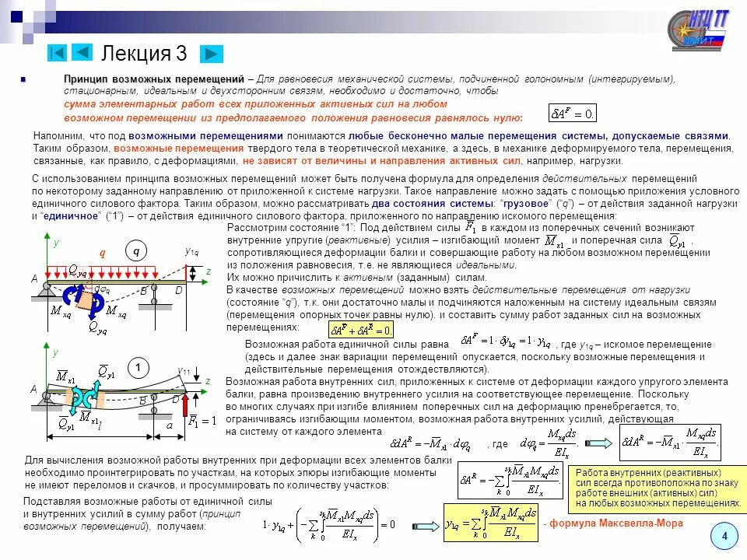Click the y1q deflection label in top diagram
Viewport: 747px width, 560px height.
(191, 251)
